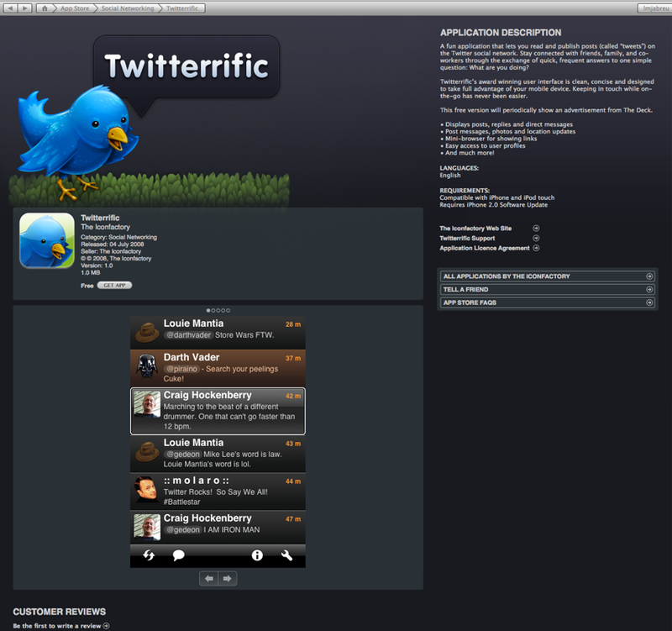
Task: Go forward using the toolbar's right arrow
Action: pyautogui.click(x=25, y=8)
